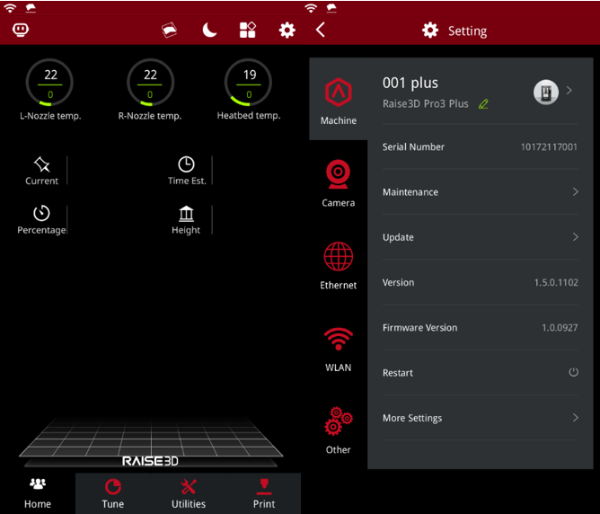Open More Settings row

point(480,418)
